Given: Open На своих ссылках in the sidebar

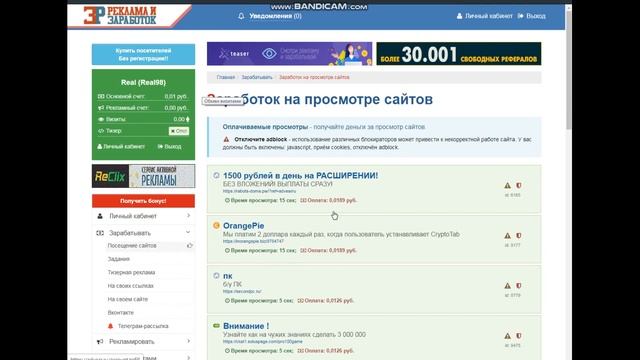Looking at the screenshot, I should (130, 286).
